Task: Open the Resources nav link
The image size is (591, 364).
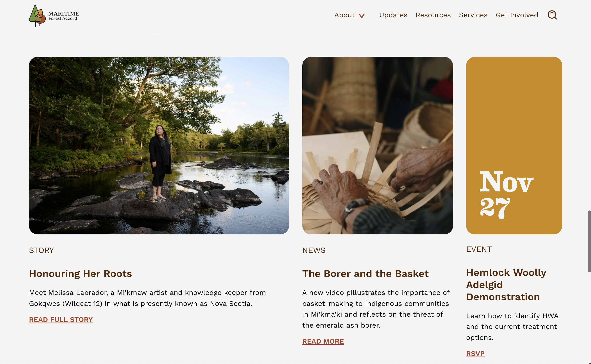Action: coord(433,15)
